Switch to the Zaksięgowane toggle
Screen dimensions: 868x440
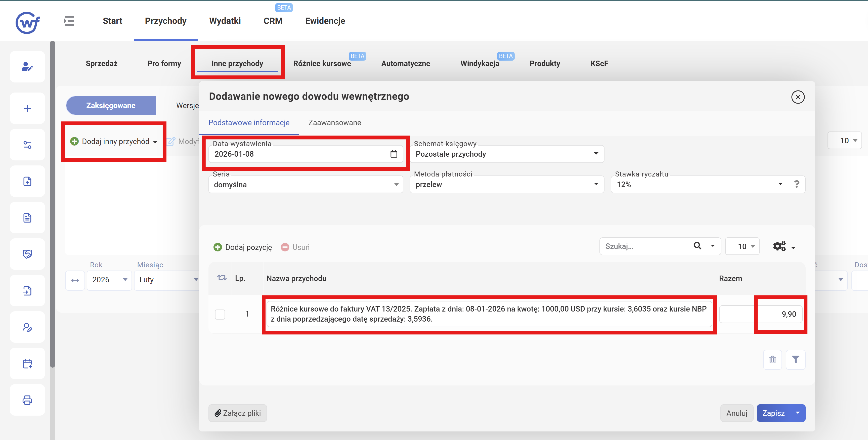click(x=111, y=105)
